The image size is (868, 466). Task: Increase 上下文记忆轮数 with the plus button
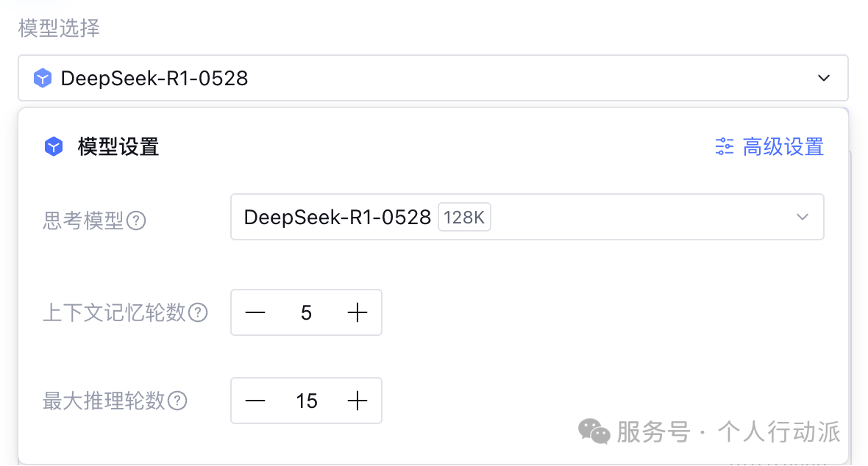click(x=357, y=313)
